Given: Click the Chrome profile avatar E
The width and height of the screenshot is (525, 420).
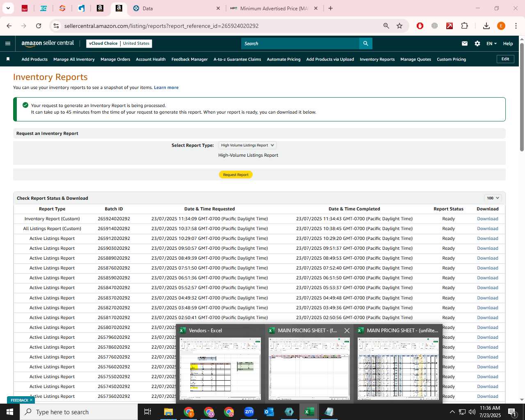Looking at the screenshot, I should 501,26.
